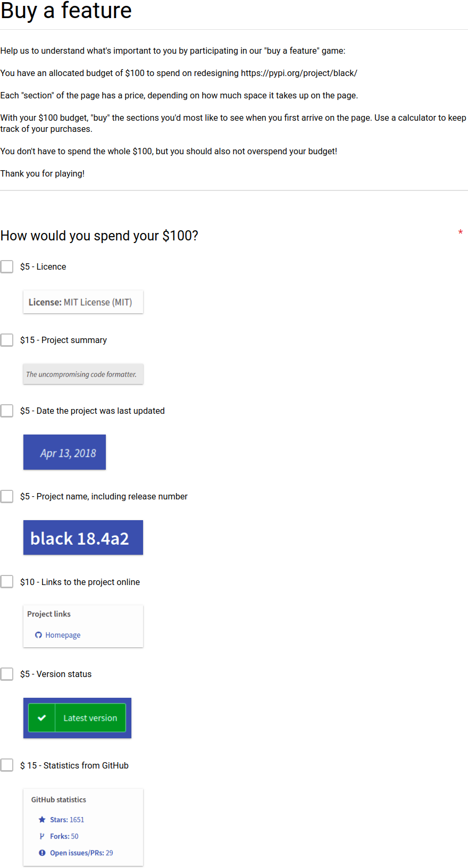Click the Open issues/PRs: 29 text
Screen dimensions: 468x868
[x=81, y=853]
